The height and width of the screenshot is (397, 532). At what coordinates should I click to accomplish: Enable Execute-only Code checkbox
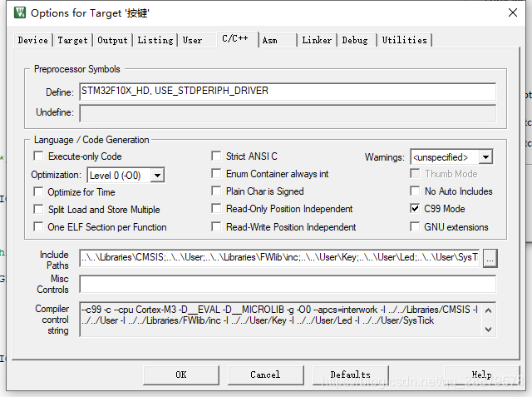point(38,156)
